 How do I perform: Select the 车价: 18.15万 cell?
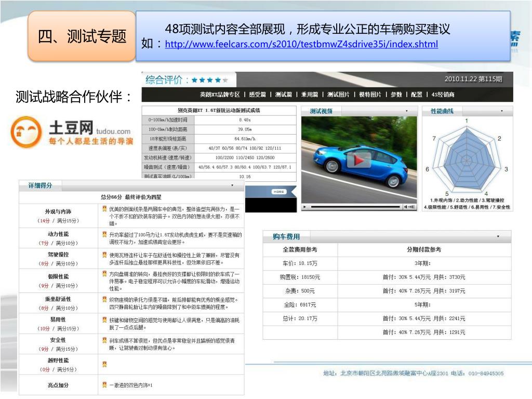point(300,263)
